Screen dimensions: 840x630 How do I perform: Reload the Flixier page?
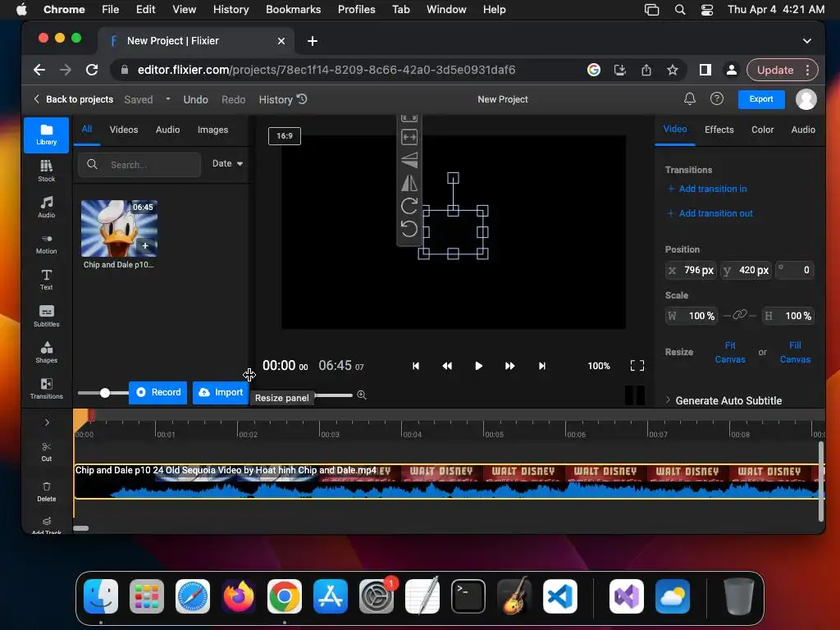(x=92, y=70)
